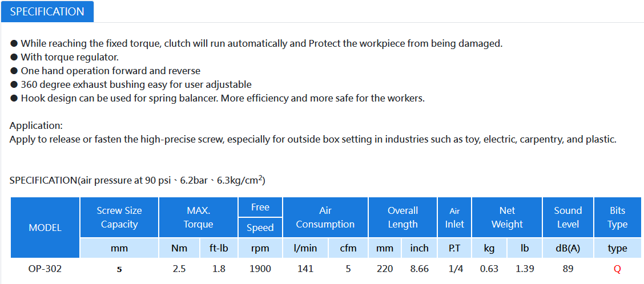Select the Nm unit cell
The height and width of the screenshot is (284, 644).
(x=179, y=248)
